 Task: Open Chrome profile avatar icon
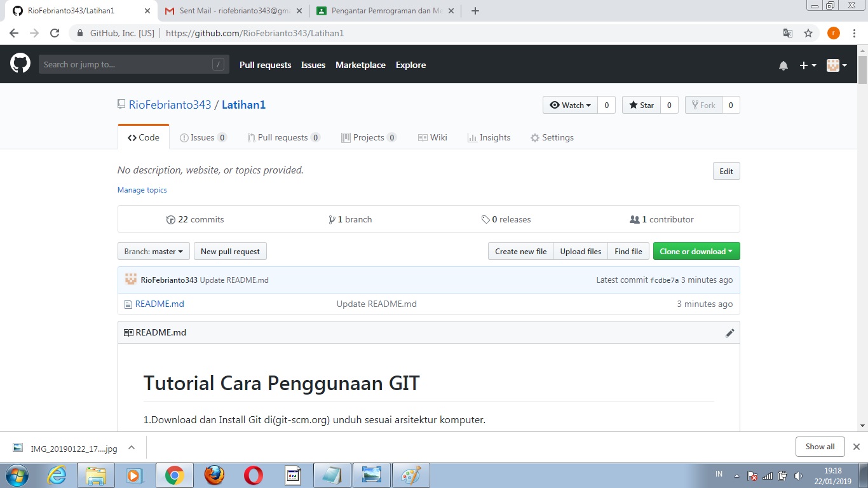point(833,33)
